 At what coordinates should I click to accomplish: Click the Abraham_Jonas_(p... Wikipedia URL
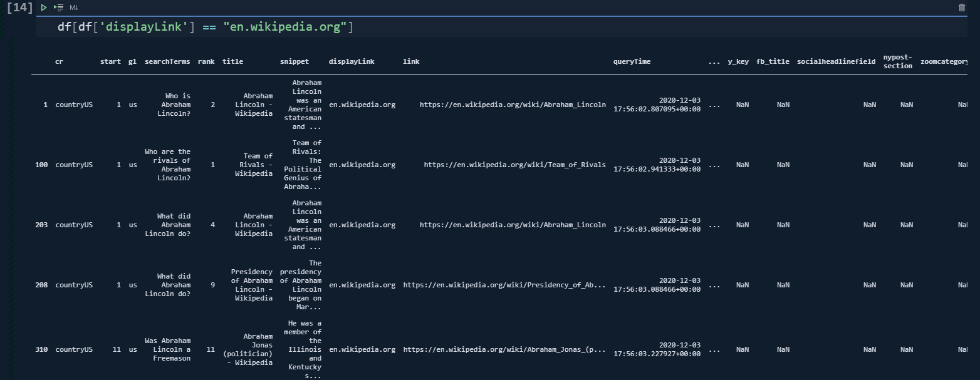point(504,349)
